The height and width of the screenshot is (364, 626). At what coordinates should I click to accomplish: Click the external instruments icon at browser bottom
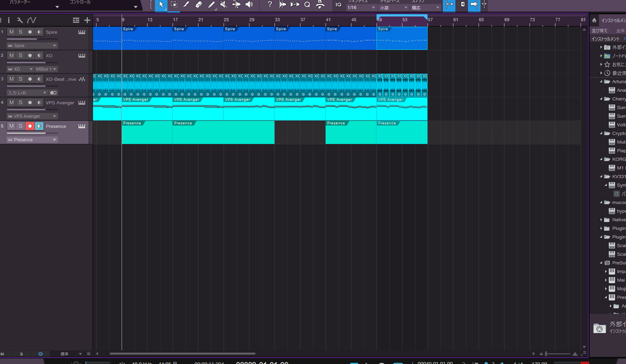tap(599, 328)
